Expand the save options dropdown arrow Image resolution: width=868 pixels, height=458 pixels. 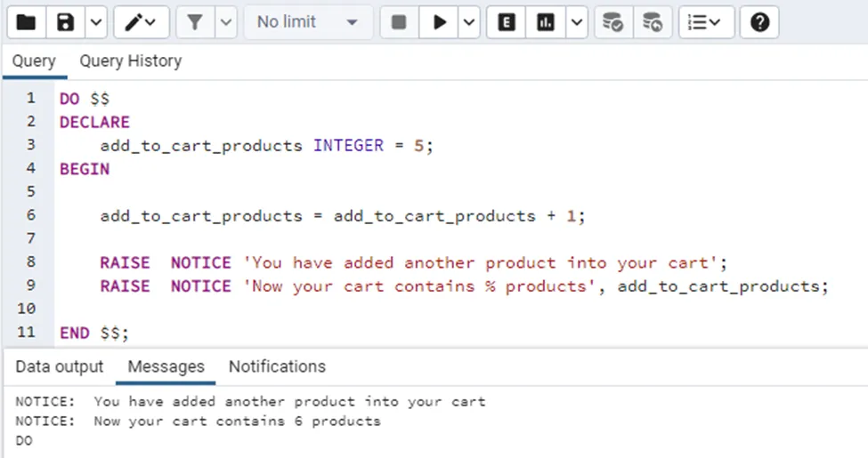(x=94, y=22)
